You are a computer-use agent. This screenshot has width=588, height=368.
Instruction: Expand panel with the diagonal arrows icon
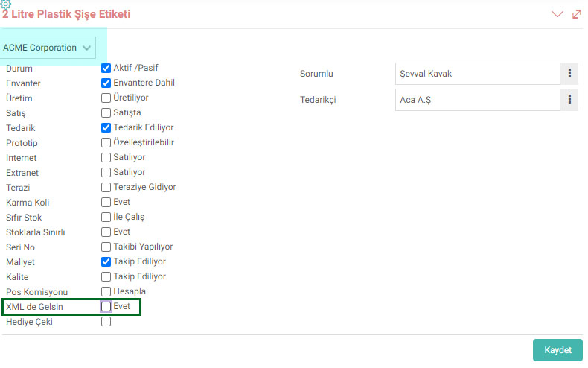click(x=576, y=14)
